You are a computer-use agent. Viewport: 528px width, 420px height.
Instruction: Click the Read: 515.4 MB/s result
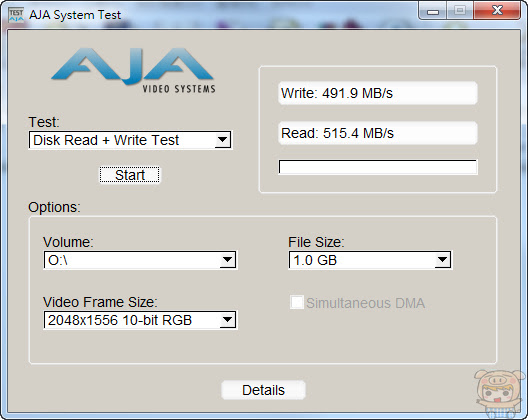tap(378, 133)
